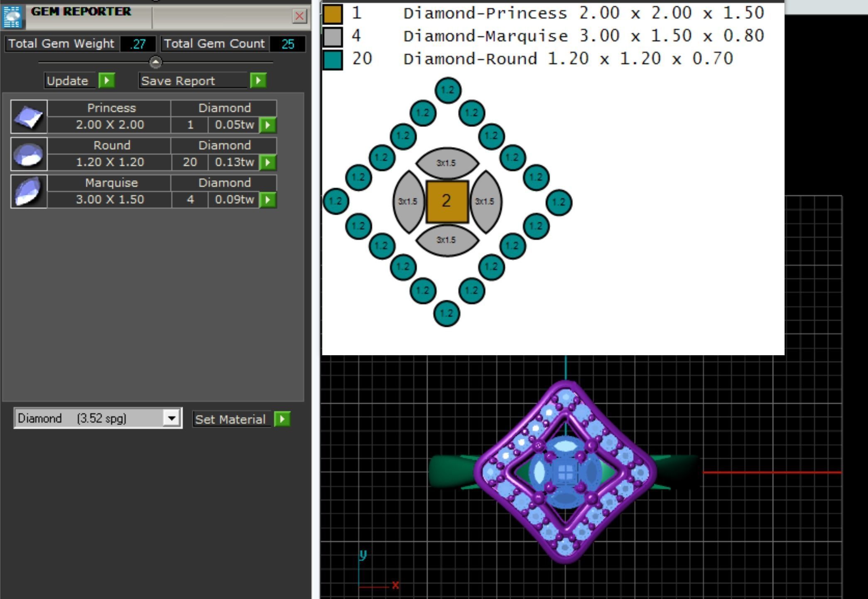Click the teal Round legend color swatch

tap(333, 59)
